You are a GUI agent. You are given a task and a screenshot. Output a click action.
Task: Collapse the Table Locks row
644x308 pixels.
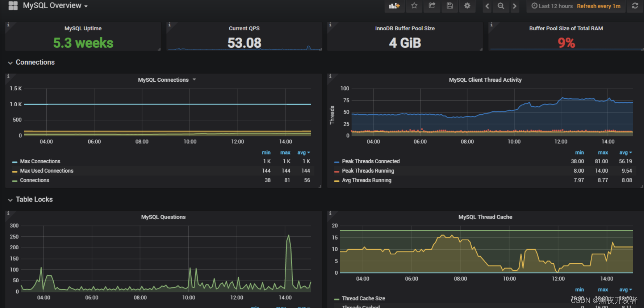[30, 199]
